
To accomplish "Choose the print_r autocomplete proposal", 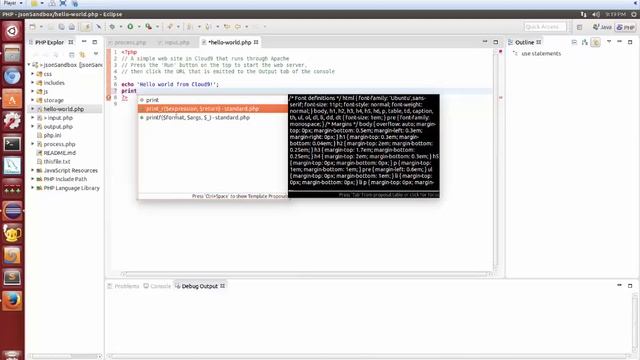I will pyautogui.click(x=213, y=109).
